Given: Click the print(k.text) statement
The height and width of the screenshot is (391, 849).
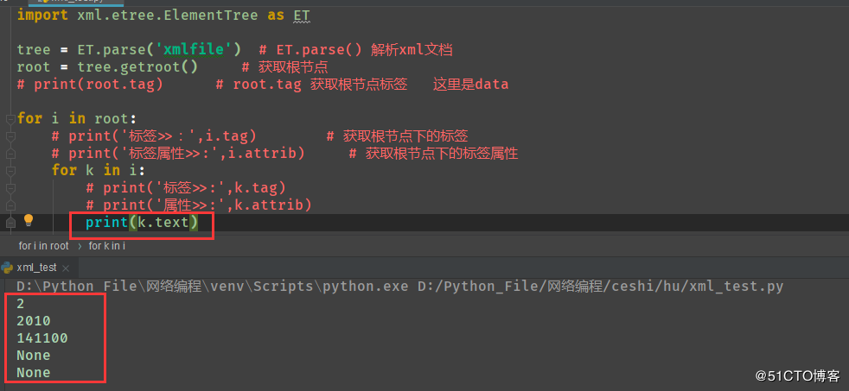Looking at the screenshot, I should [142, 223].
